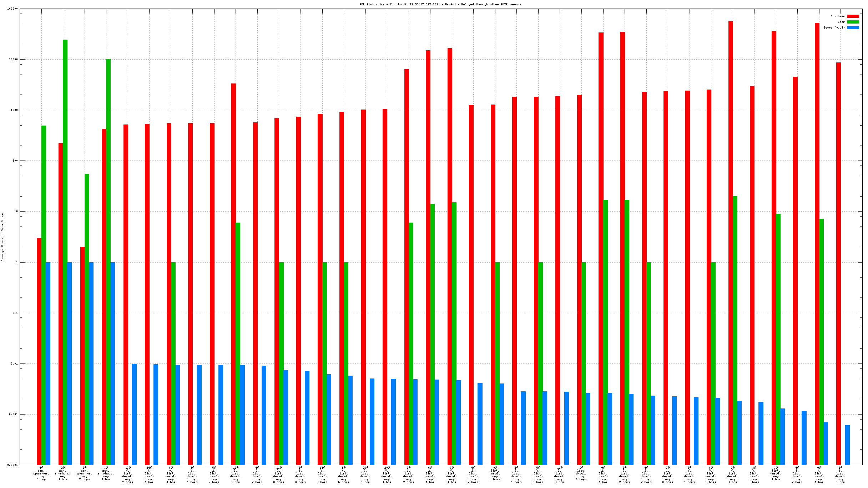The height and width of the screenshot is (488, 868).
Task: Click the 10 y-axis tick label
Action: click(x=16, y=211)
